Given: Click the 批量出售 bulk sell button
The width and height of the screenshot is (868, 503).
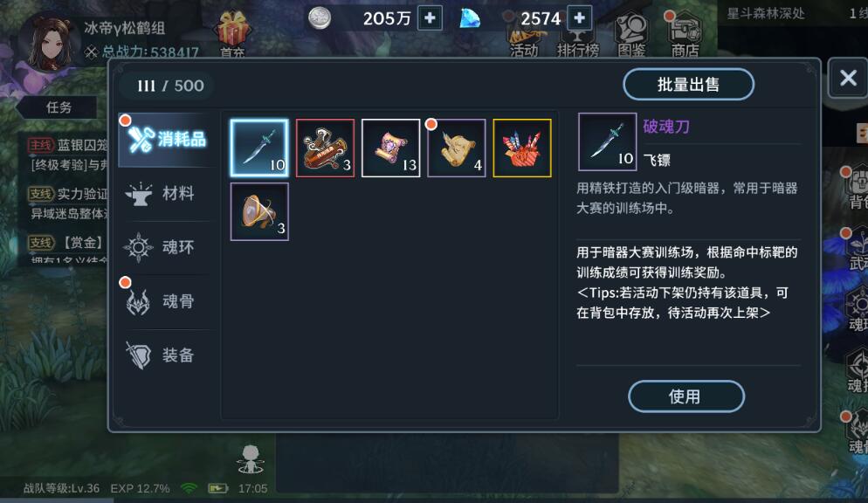Looking at the screenshot, I should 688,84.
